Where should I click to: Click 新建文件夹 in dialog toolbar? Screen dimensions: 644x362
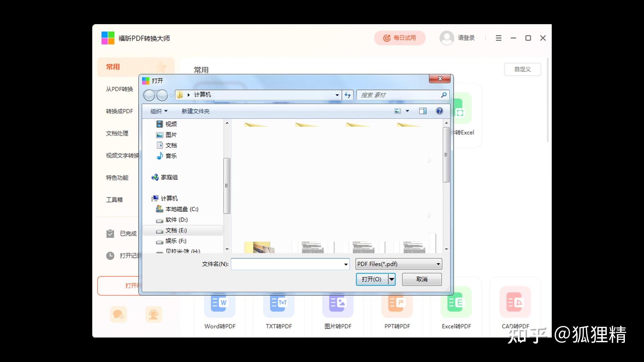tap(196, 111)
